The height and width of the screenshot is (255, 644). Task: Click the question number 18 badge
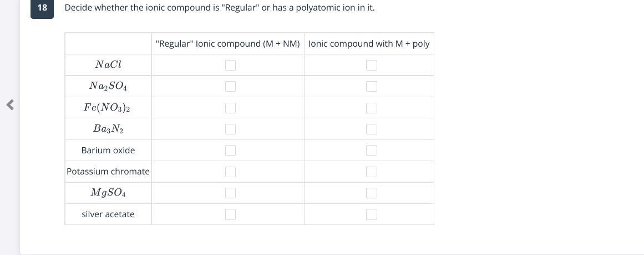[42, 8]
